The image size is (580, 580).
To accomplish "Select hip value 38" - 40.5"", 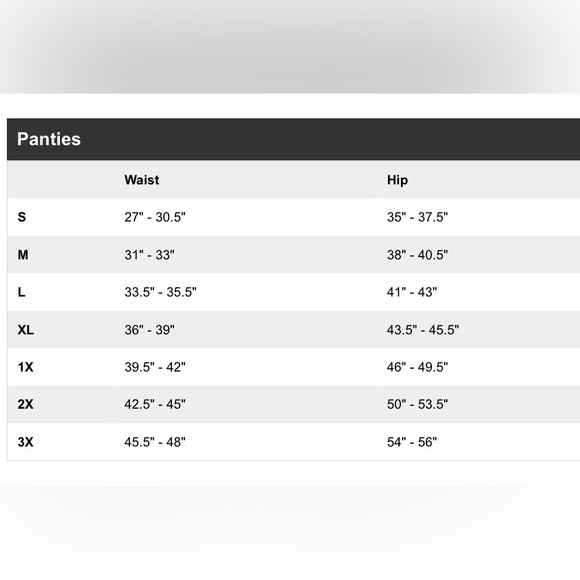I will 417,255.
